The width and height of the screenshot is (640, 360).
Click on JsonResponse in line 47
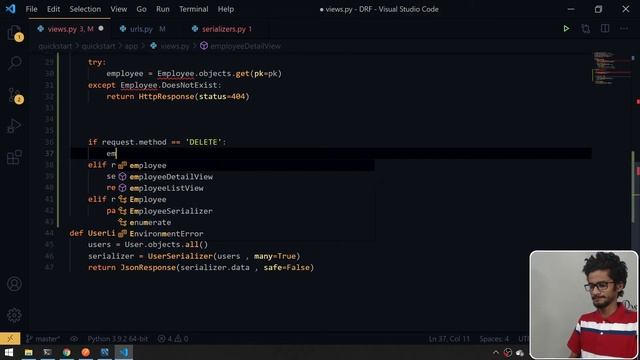click(x=148, y=267)
